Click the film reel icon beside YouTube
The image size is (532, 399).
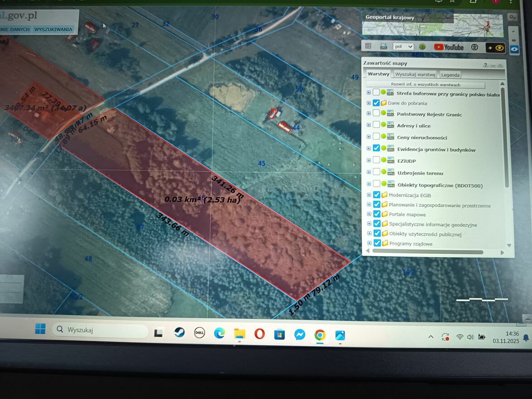pos(474,47)
